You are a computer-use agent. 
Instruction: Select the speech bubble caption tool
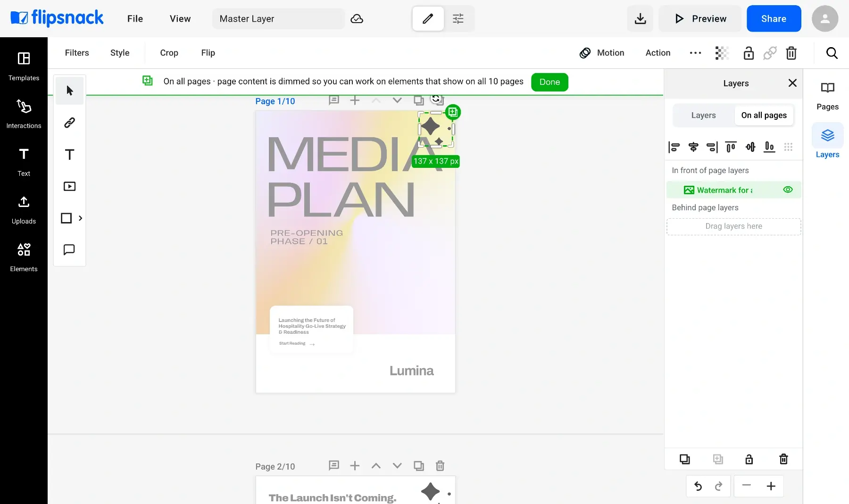click(70, 249)
